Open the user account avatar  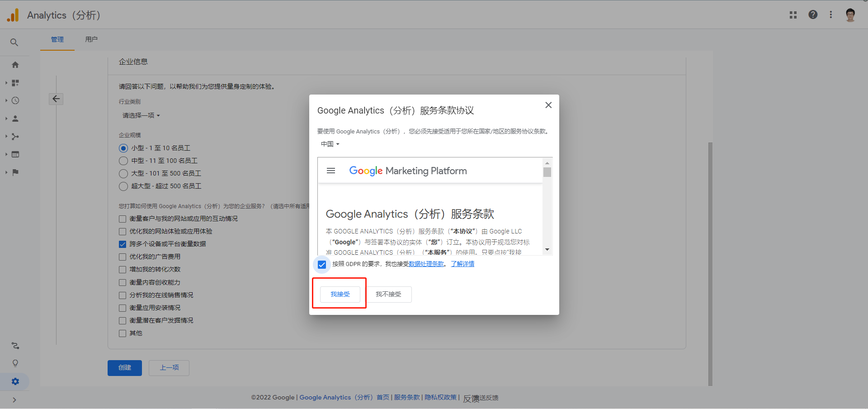point(850,15)
